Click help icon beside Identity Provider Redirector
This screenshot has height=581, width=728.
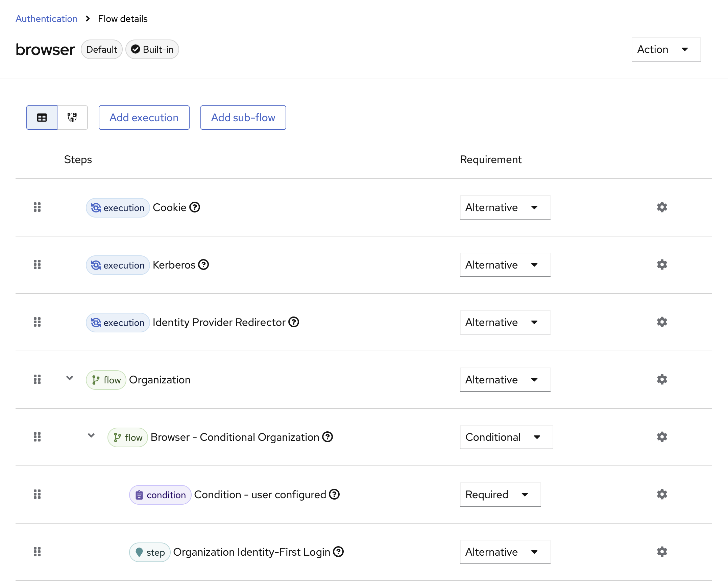(294, 322)
